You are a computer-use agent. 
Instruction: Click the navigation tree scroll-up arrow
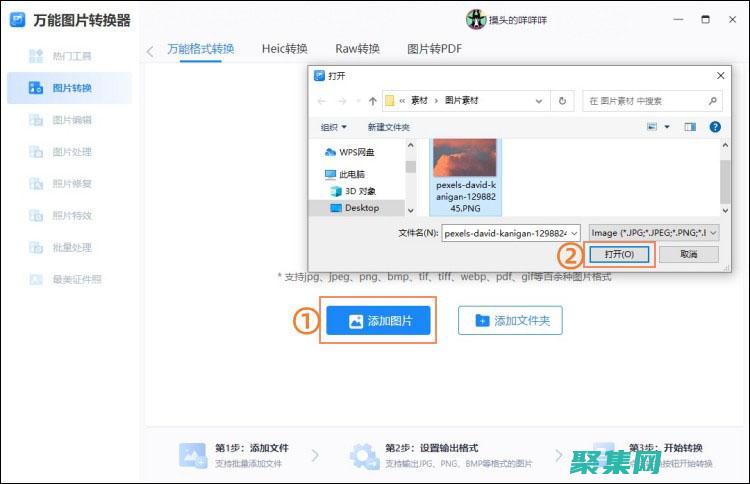pos(411,145)
